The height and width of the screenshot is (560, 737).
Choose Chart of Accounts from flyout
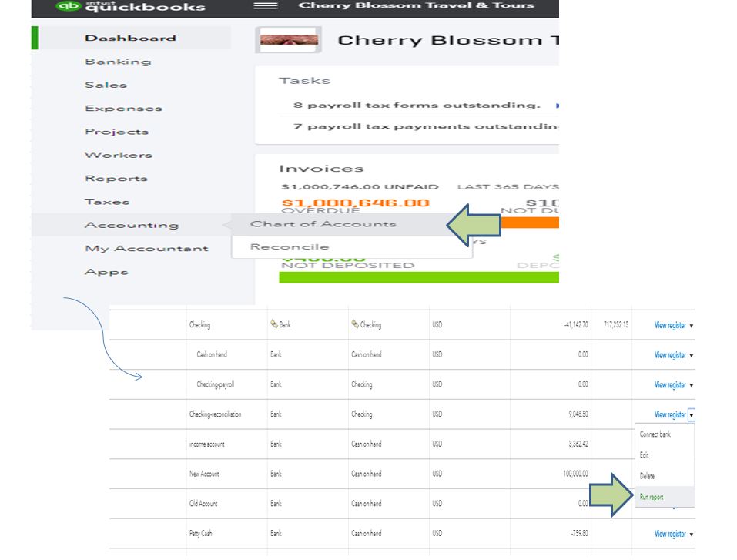tap(323, 224)
